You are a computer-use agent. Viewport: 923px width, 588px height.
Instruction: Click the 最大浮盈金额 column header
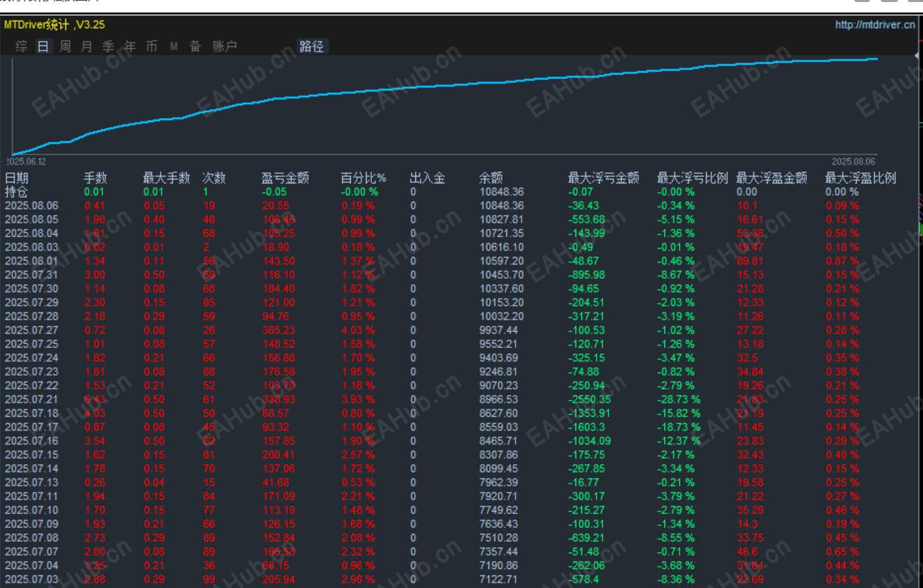click(771, 178)
